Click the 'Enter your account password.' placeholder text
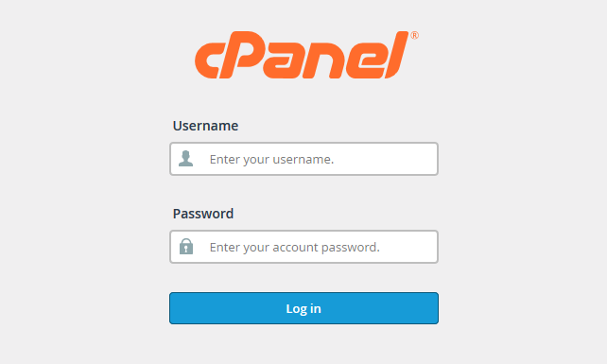Image resolution: width=607 pixels, height=364 pixels. coord(295,247)
